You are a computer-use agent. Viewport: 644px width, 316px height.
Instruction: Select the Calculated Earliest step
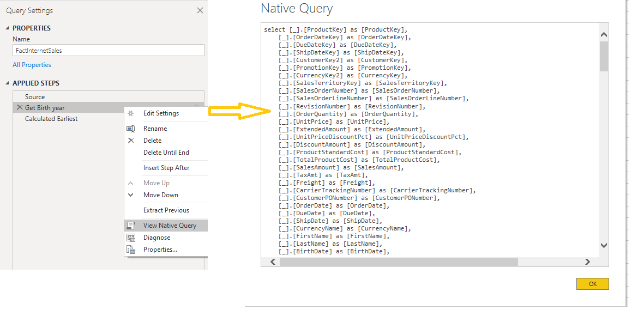pos(51,118)
